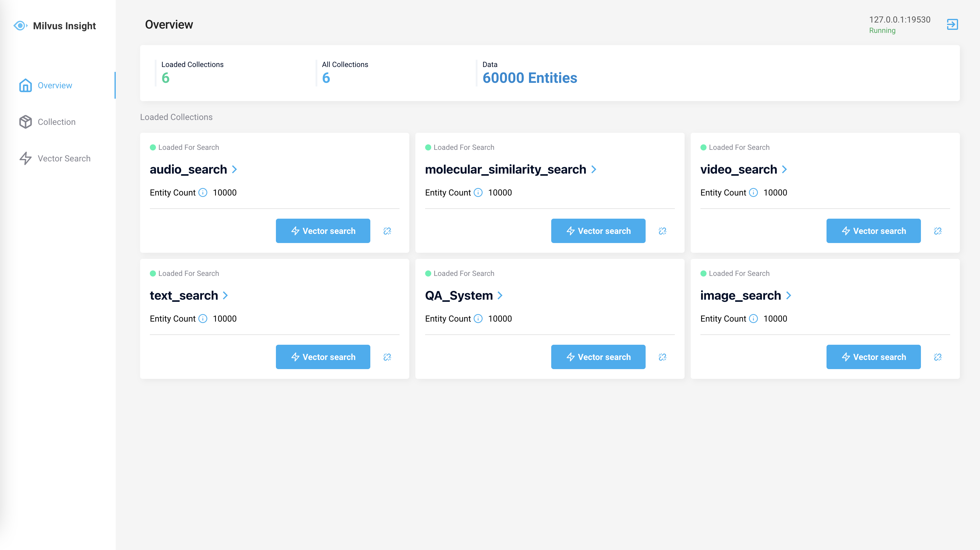Click the Loaded Collections section heading
The height and width of the screenshot is (550, 980).
click(x=176, y=117)
